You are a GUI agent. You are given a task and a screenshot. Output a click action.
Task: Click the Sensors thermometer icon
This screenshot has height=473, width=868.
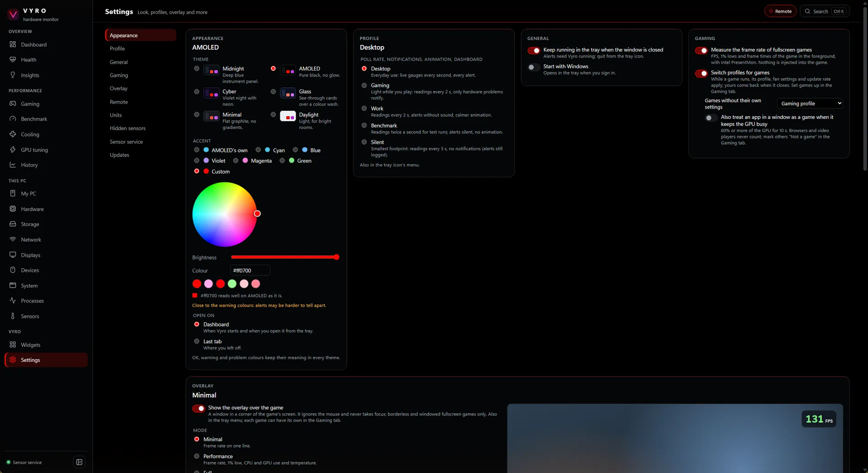[13, 316]
